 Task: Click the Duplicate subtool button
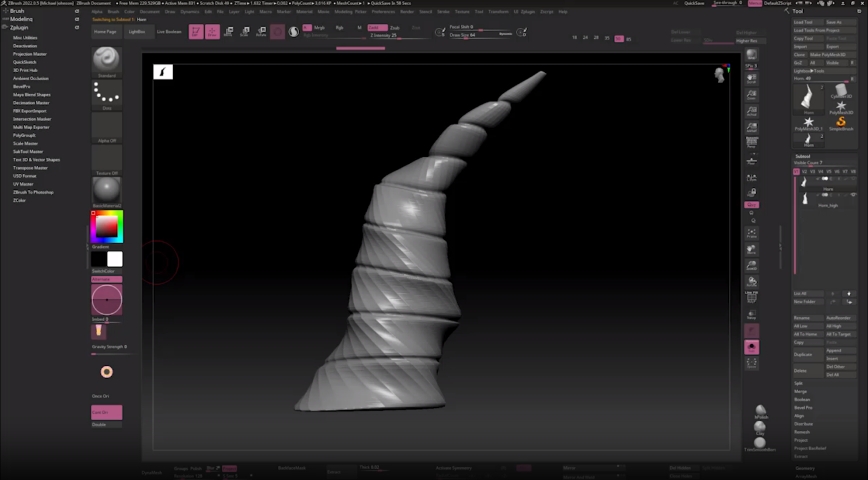(808, 354)
